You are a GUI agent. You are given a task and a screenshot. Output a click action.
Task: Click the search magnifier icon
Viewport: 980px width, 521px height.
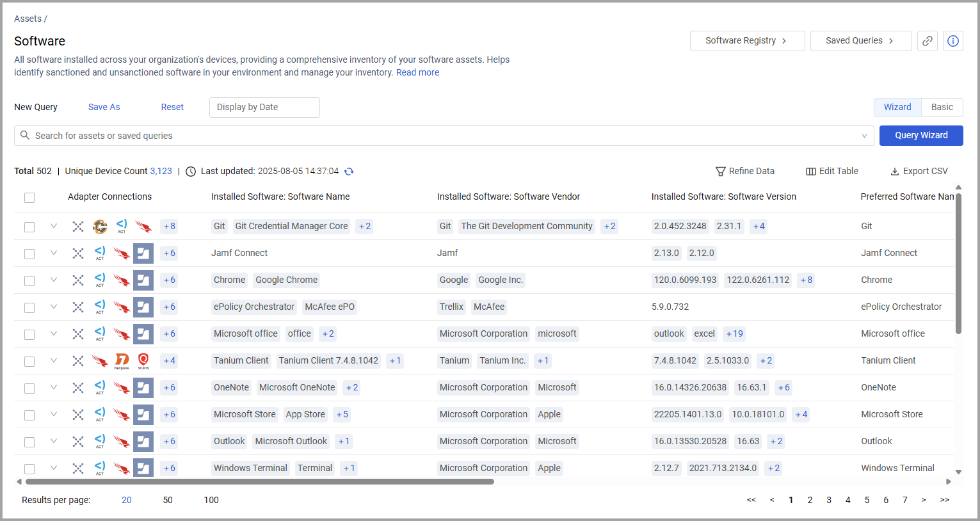point(25,135)
